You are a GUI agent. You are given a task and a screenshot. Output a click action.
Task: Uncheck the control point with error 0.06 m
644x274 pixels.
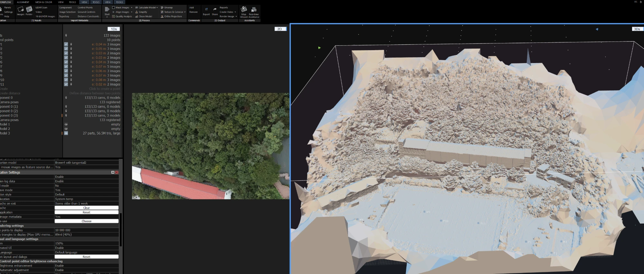tap(66, 71)
